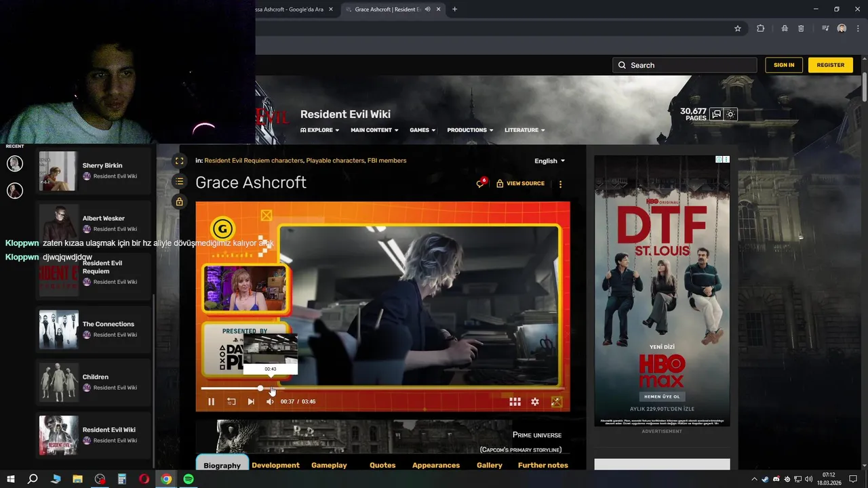Expand the Productions navigation menu
Screen dimensions: 868x488
[470, 130]
